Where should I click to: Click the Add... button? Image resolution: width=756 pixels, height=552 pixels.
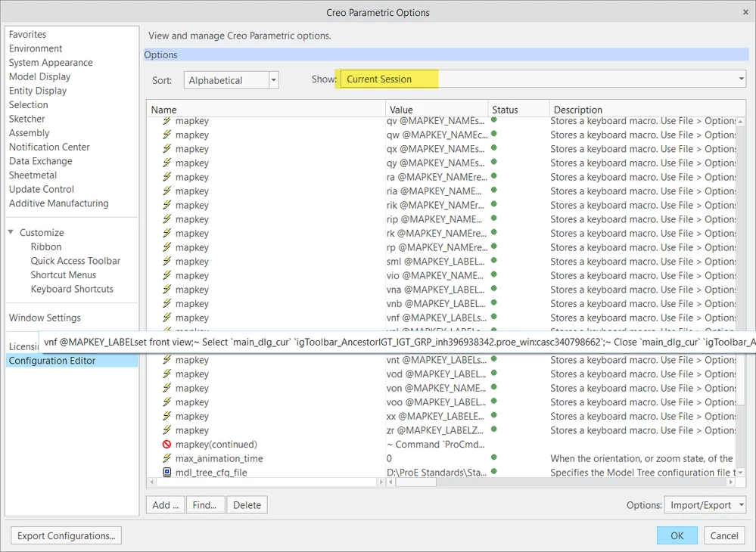[x=166, y=505]
